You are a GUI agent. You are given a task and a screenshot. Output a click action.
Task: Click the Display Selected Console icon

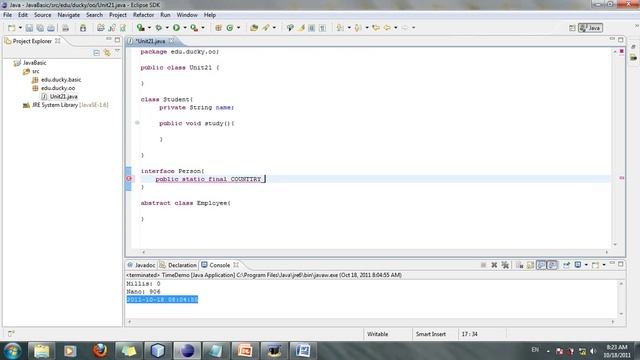[x=578, y=265]
